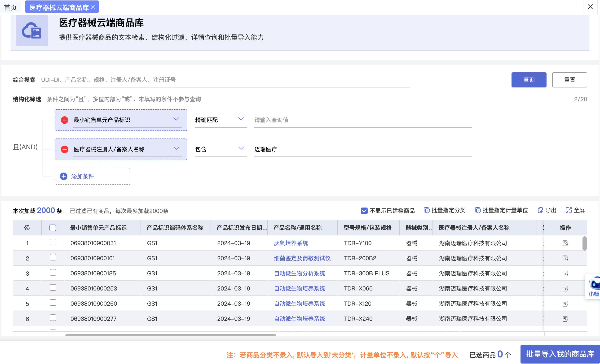Check row 1 checkbox for 06938010900031

coord(53,242)
